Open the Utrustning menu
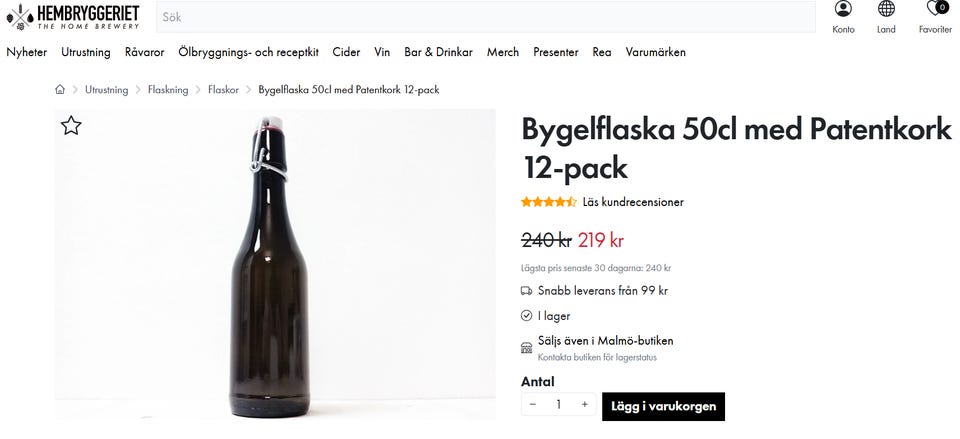Viewport: 960px width, 439px height. (86, 52)
